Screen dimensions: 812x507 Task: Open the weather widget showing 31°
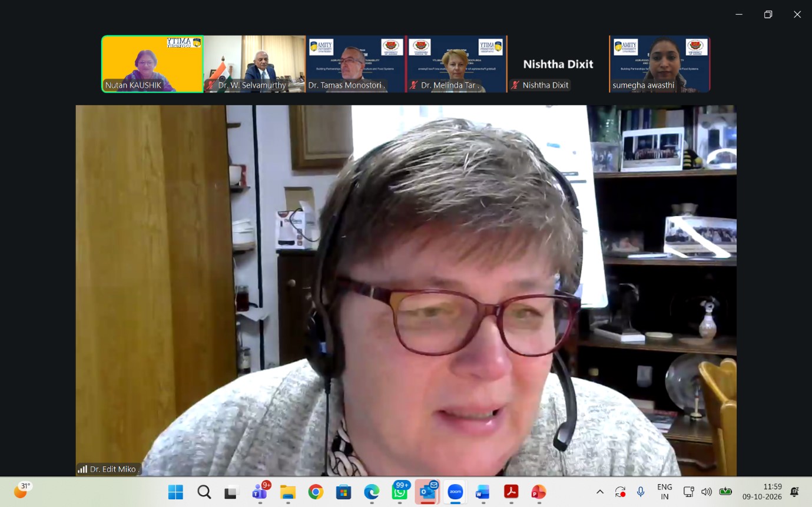click(22, 491)
